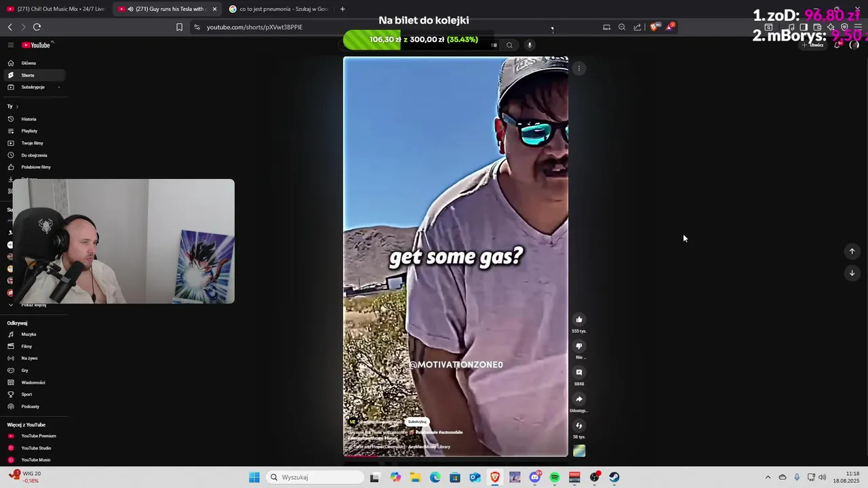Switch to Chill Out Music Mix tab

click(56, 9)
